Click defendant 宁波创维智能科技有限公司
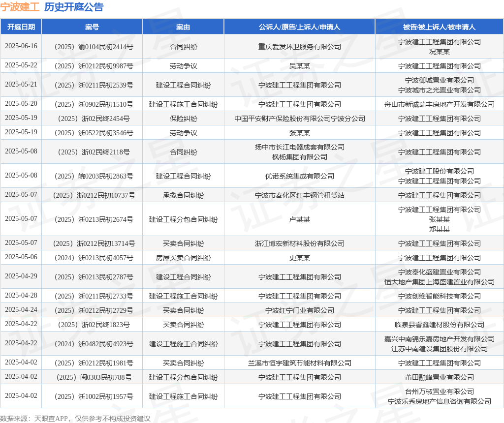The image size is (504, 423). point(440,297)
